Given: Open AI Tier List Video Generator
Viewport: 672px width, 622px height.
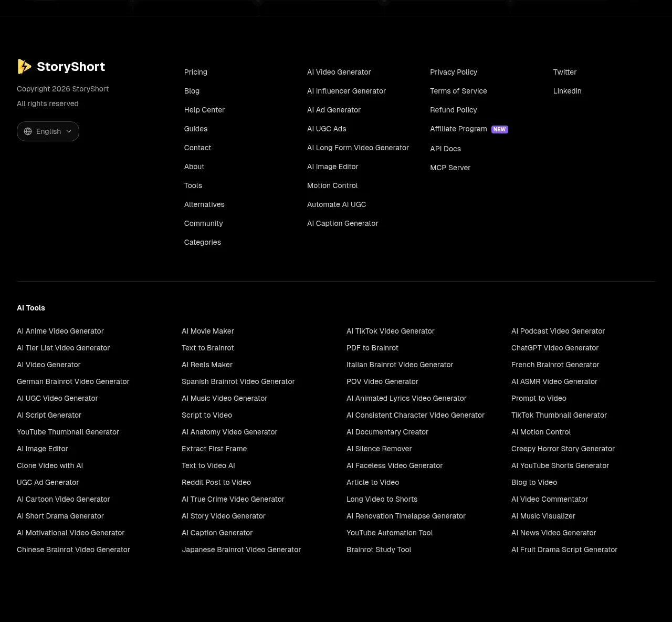Looking at the screenshot, I should tap(63, 348).
